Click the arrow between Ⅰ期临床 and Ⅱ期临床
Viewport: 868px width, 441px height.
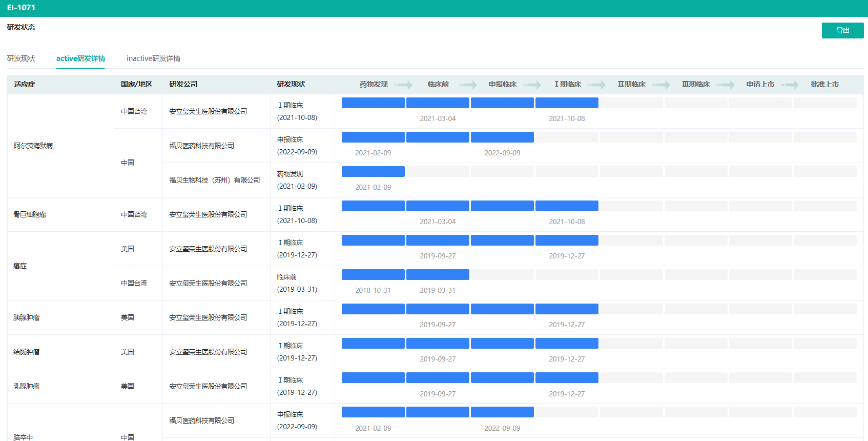click(x=597, y=85)
